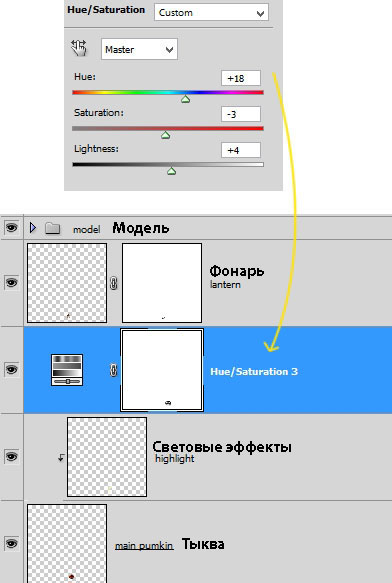
Task: Click the highlight layer clipping arrow icon
Action: pyautogui.click(x=61, y=457)
